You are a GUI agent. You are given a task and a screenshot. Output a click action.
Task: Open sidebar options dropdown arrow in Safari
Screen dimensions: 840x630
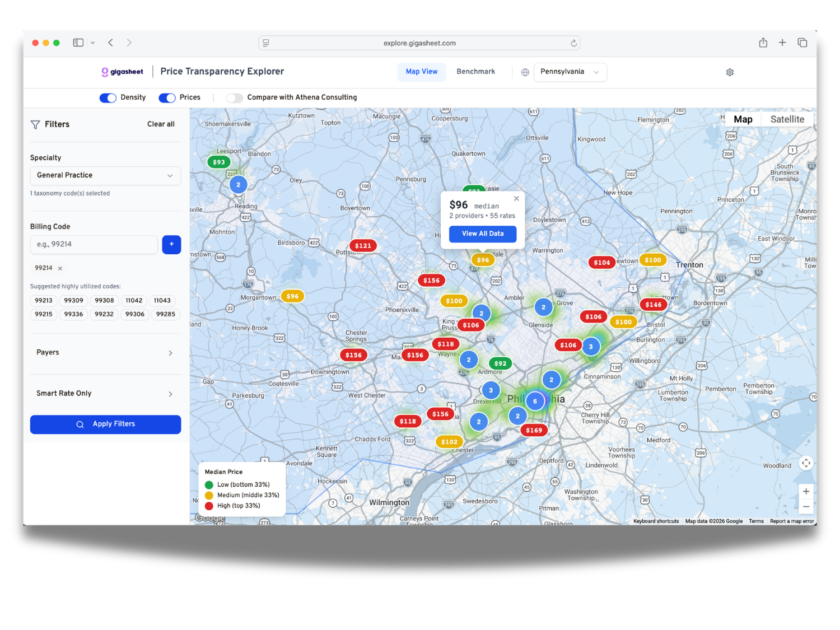[93, 43]
